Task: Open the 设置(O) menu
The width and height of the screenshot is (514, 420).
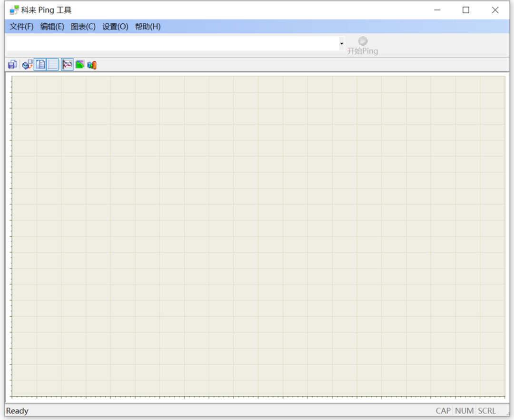Action: 115,27
